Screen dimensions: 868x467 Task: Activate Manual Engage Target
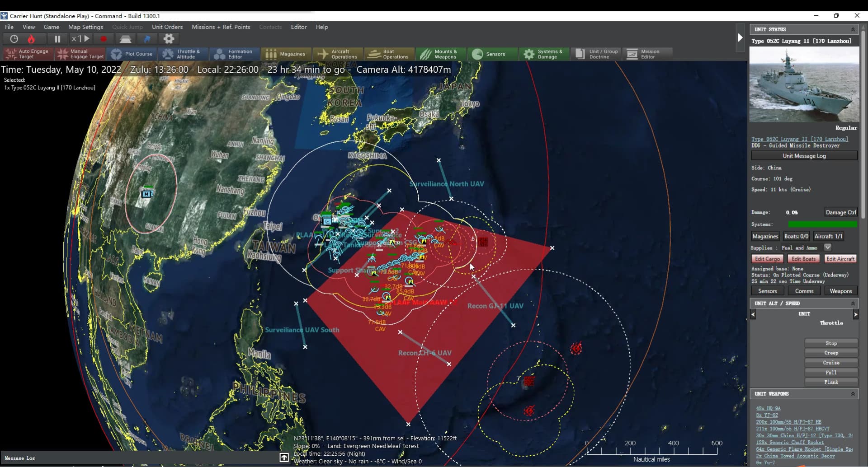(x=80, y=54)
